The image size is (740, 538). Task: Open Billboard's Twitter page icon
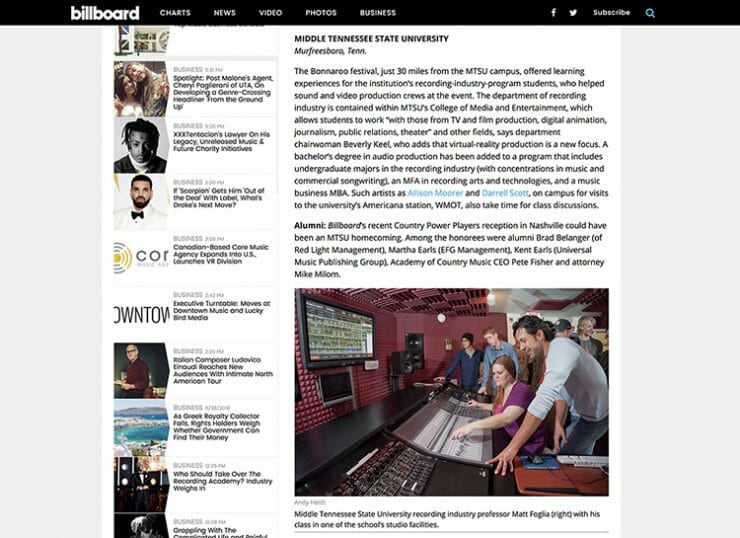[x=573, y=13]
